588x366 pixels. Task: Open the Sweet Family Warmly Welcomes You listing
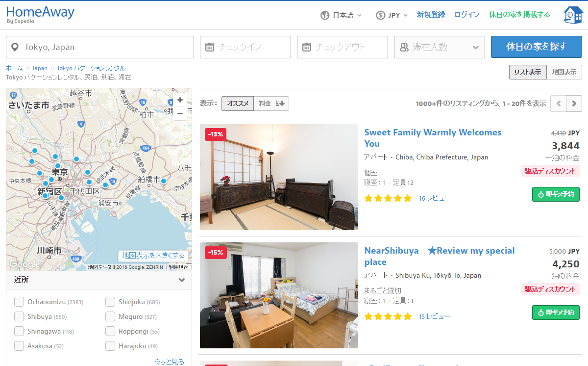coord(433,138)
